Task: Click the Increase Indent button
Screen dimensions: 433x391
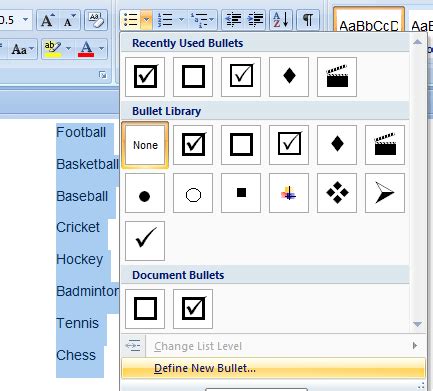Action: point(255,20)
